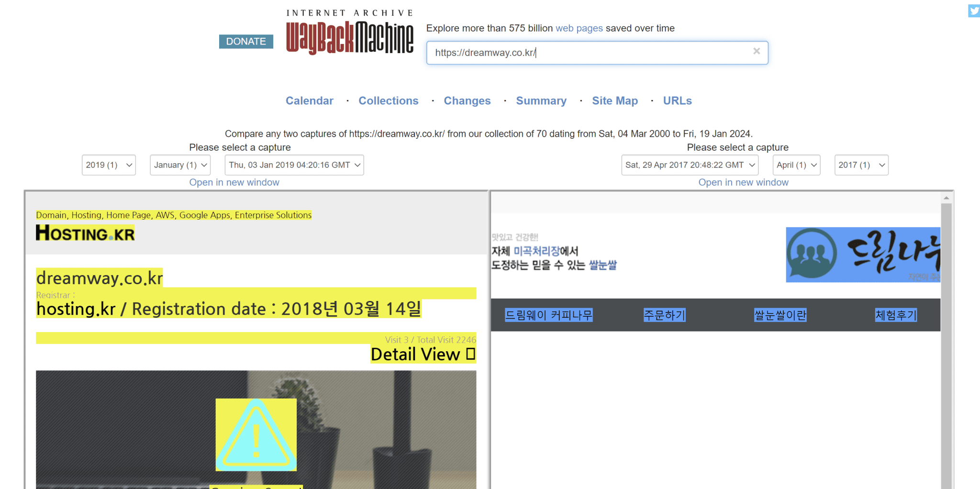980x489 pixels.
Task: Switch to the Calendar tab
Action: pyautogui.click(x=310, y=100)
